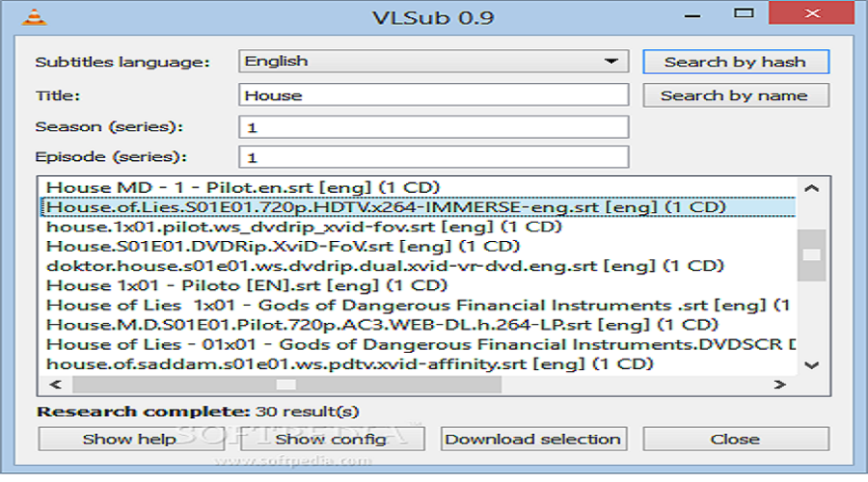Click the Show config button

(x=332, y=439)
